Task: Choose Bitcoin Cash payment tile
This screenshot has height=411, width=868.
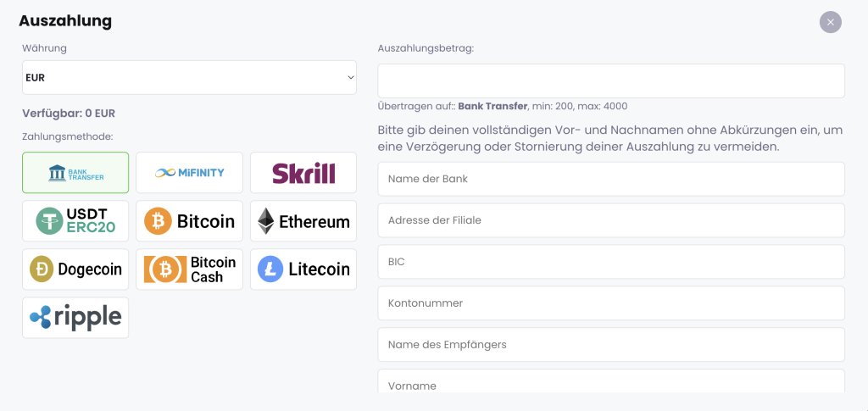Action: click(189, 269)
